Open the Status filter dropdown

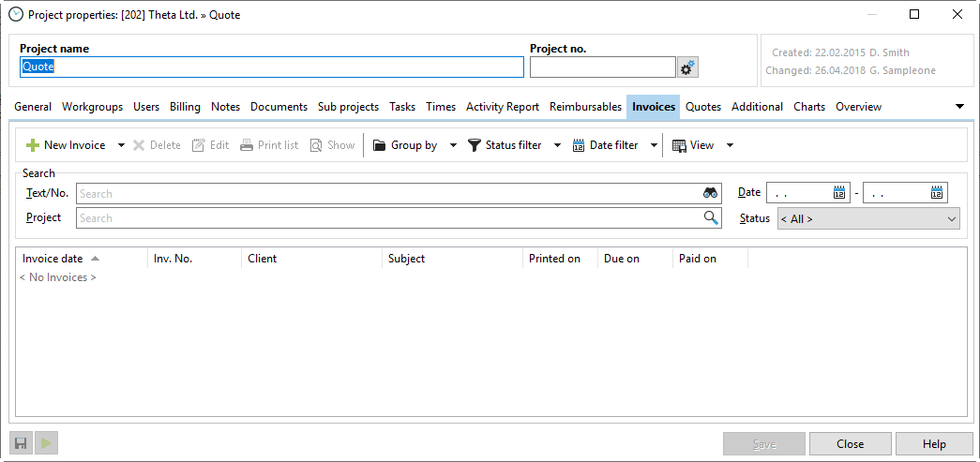tap(557, 145)
